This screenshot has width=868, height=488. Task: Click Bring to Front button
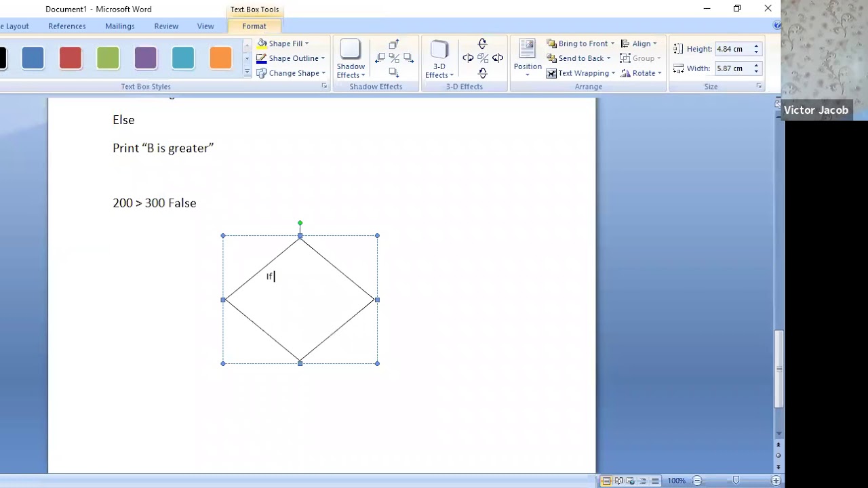[x=577, y=43]
